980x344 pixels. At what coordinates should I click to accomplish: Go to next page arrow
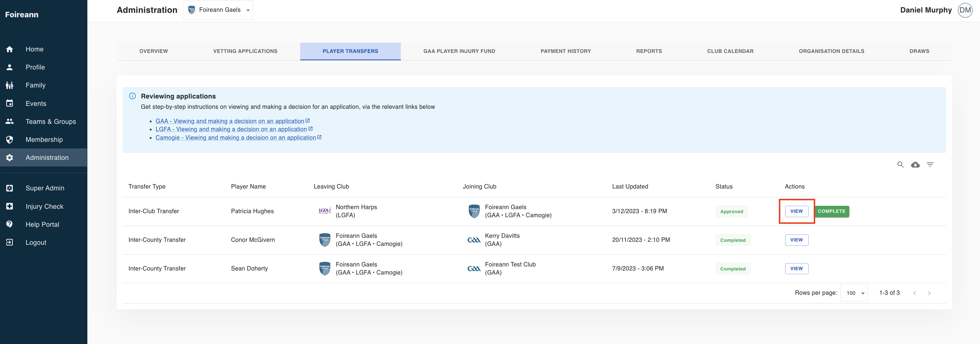point(929,293)
